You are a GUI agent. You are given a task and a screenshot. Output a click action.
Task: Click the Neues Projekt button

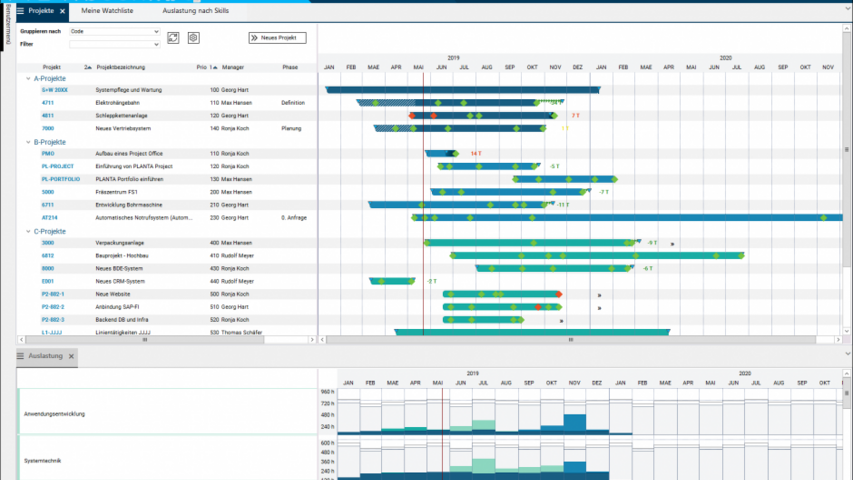[x=277, y=38]
